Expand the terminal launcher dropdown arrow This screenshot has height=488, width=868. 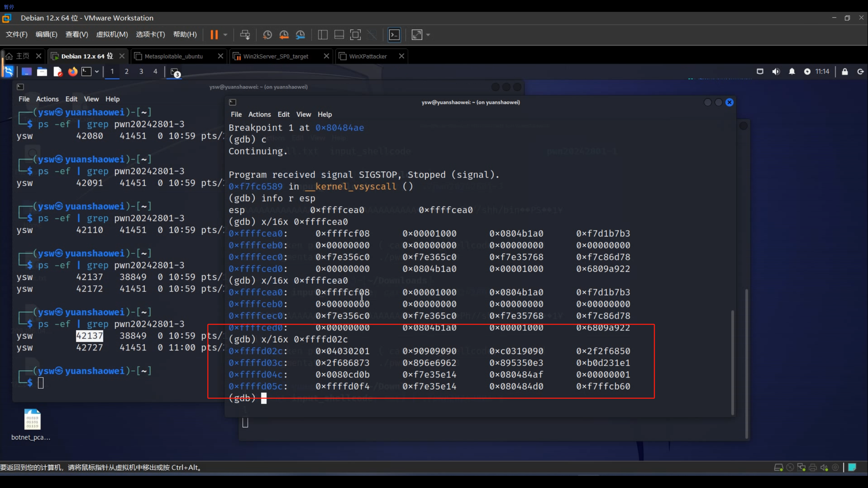[x=97, y=72]
